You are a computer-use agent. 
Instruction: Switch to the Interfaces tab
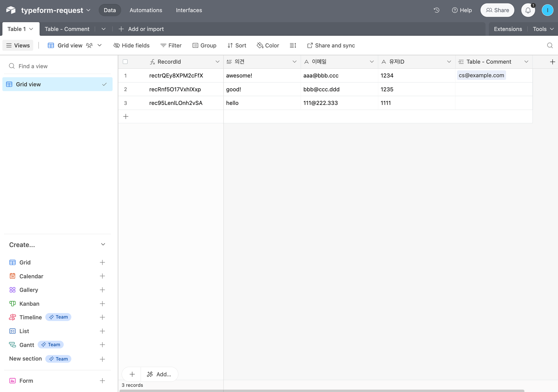pyautogui.click(x=189, y=10)
